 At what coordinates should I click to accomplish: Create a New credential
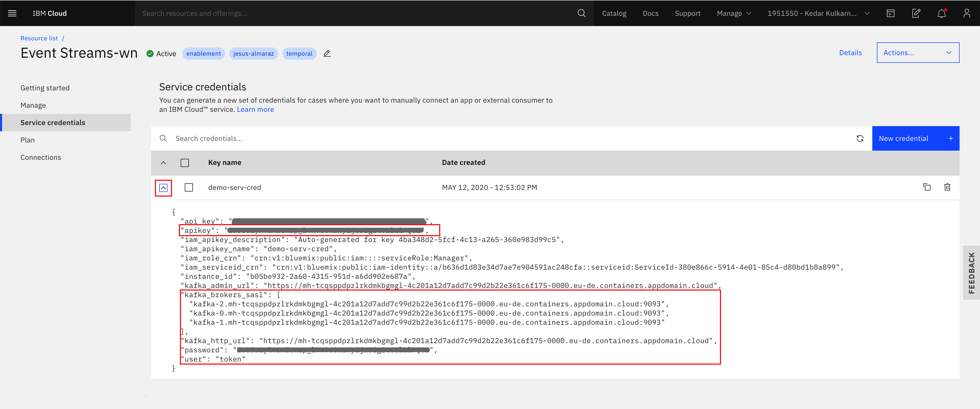[x=915, y=138]
